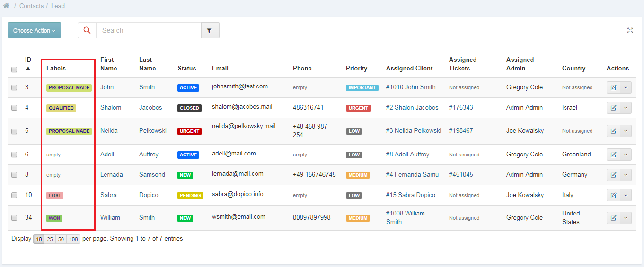
Task: Go to home via breadcrumb house icon
Action: coord(6,6)
